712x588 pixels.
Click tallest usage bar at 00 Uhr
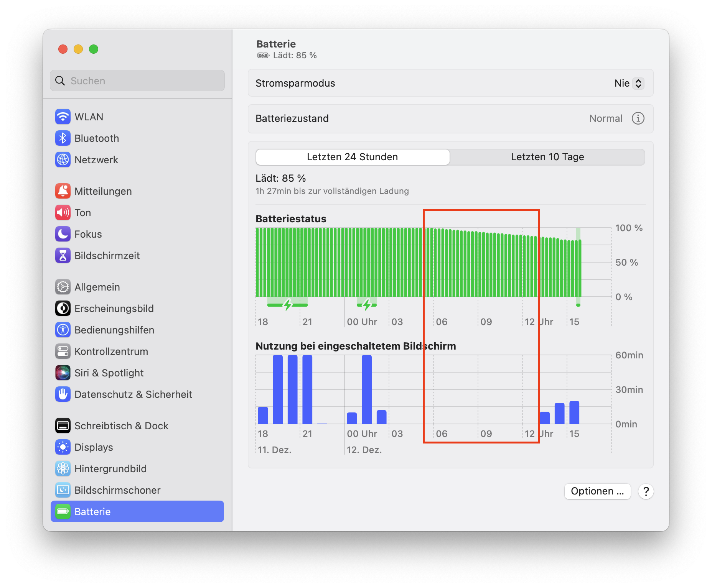366,389
